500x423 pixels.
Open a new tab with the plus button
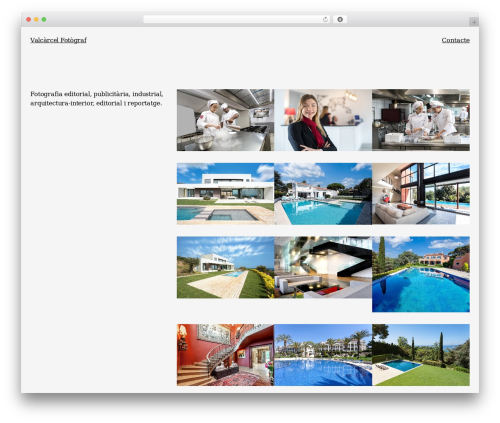coord(474,22)
